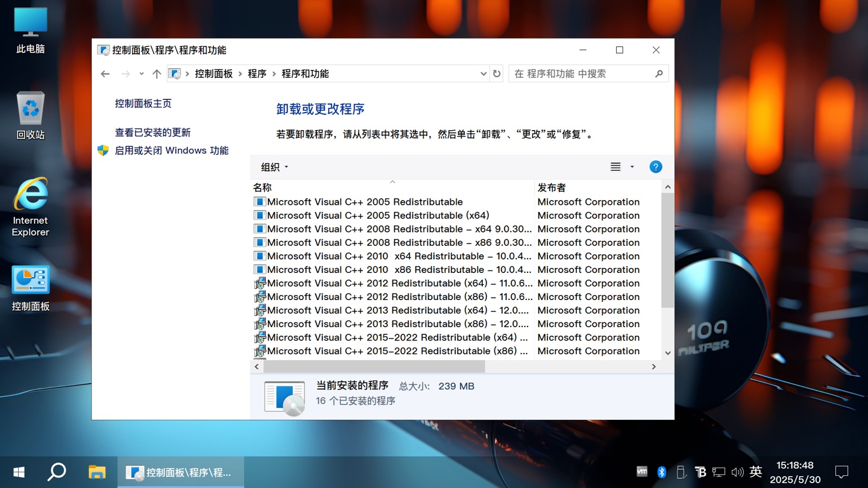Image resolution: width=868 pixels, height=488 pixels.
Task: Open the clock showing 15:18:48
Action: pyautogui.click(x=795, y=472)
